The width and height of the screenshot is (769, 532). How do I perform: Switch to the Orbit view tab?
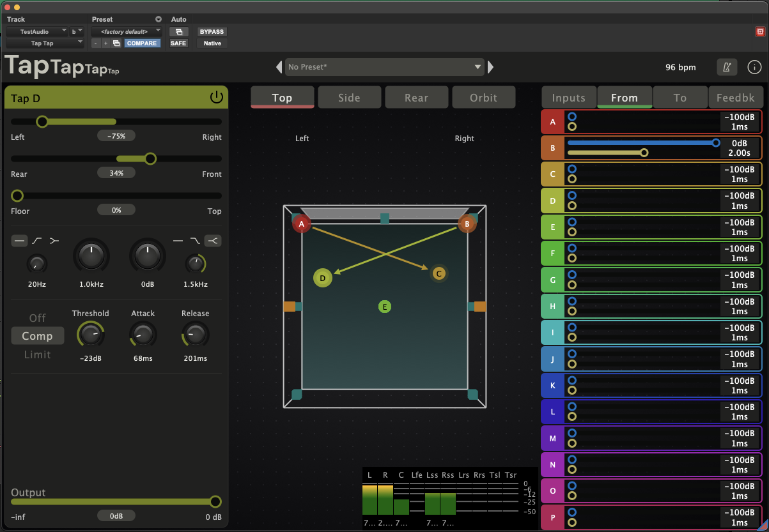[483, 97]
